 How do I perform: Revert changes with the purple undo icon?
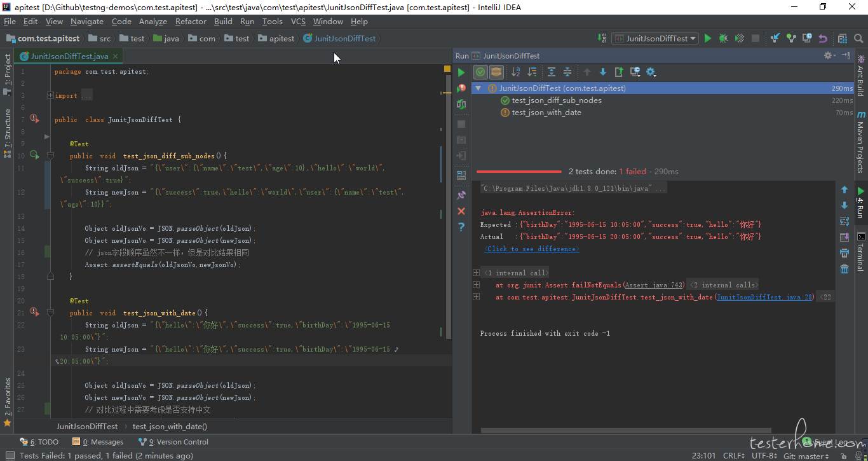[x=823, y=38]
